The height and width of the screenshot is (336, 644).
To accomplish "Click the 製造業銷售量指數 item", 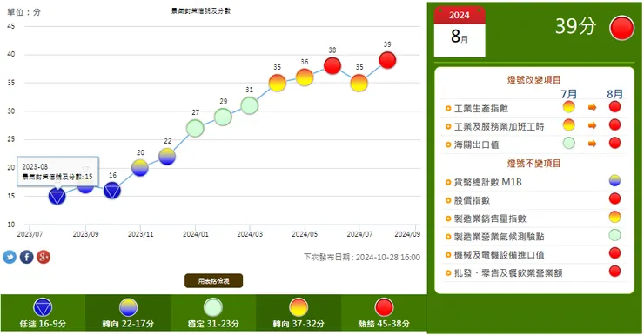I will [x=490, y=218].
